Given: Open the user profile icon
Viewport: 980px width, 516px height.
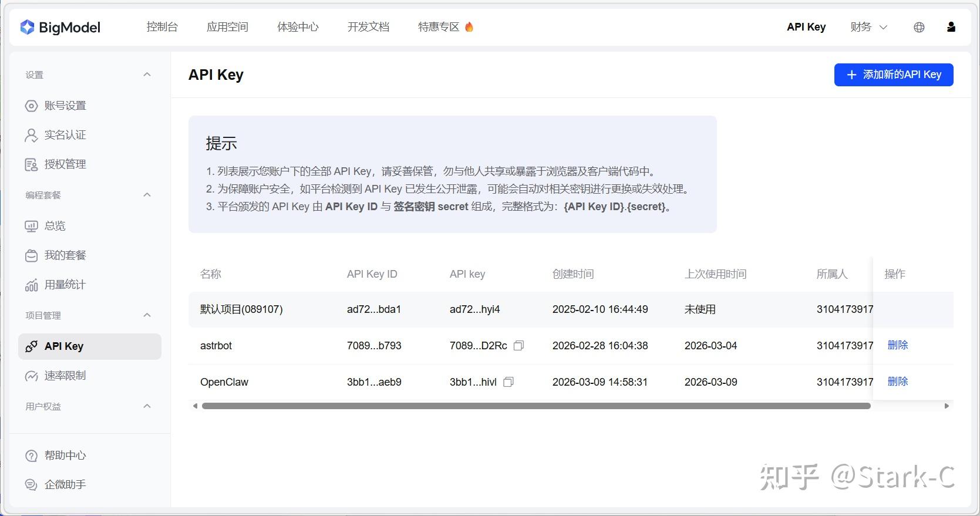Looking at the screenshot, I should coord(951,27).
